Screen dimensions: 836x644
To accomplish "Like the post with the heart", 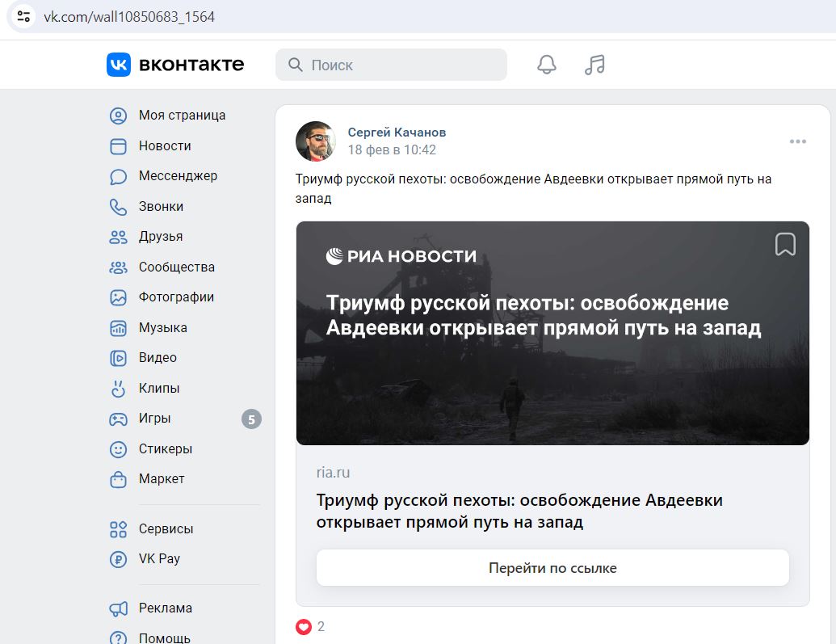I will [x=304, y=626].
